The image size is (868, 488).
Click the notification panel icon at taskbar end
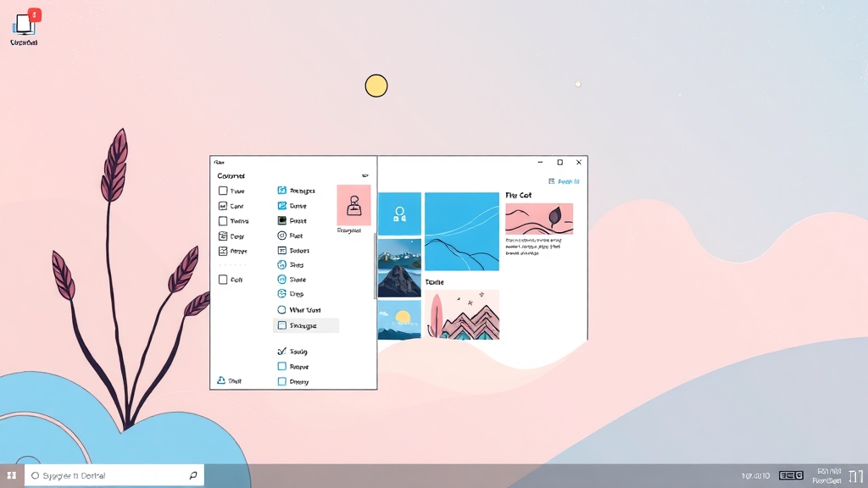pos(856,476)
